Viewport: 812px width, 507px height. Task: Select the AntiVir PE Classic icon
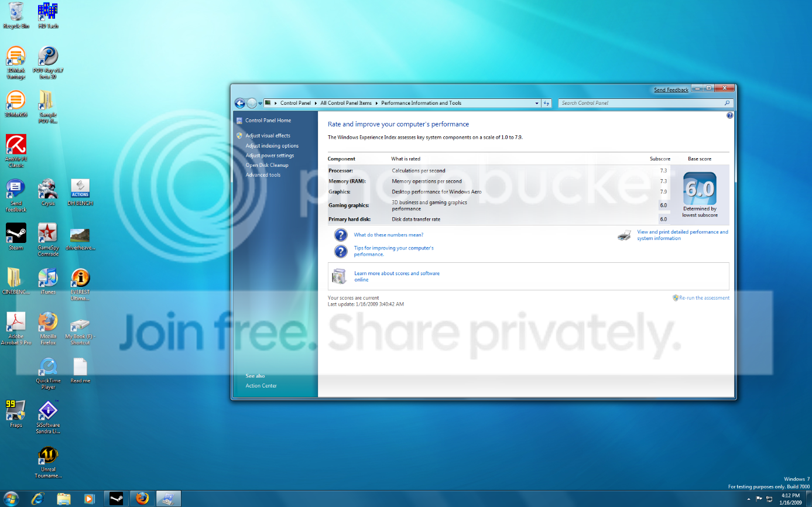16,152
